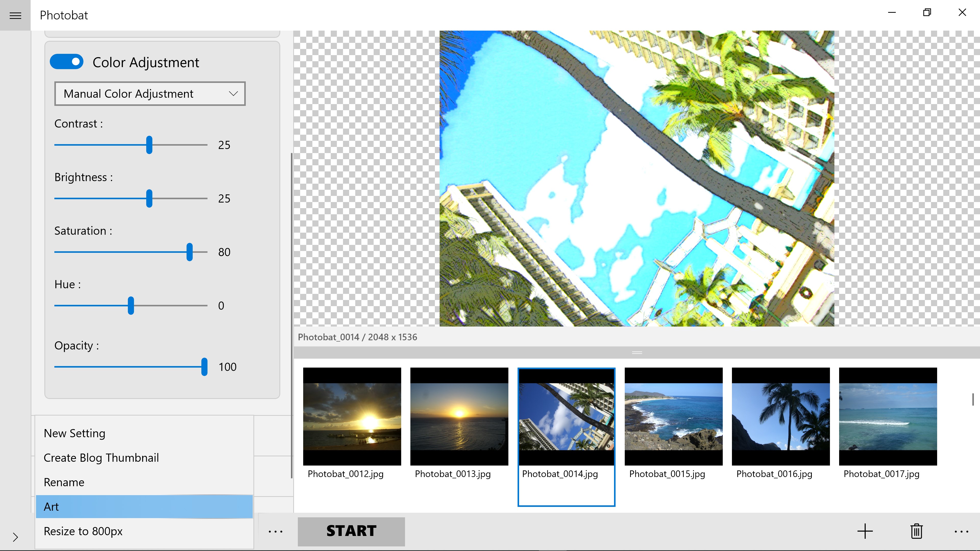Click the plus icon to add photos
The height and width of the screenshot is (551, 980).
865,531
